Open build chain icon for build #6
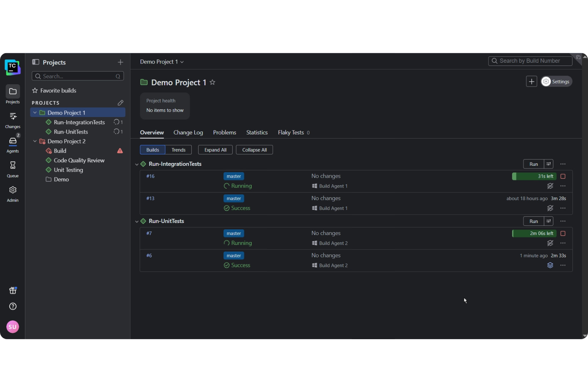 click(x=550, y=265)
